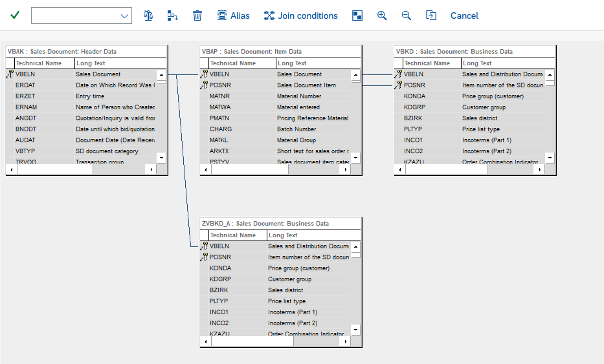Viewport: 604px width, 364px height.
Task: Select BNDDT field in VBAK table
Action: (82, 129)
